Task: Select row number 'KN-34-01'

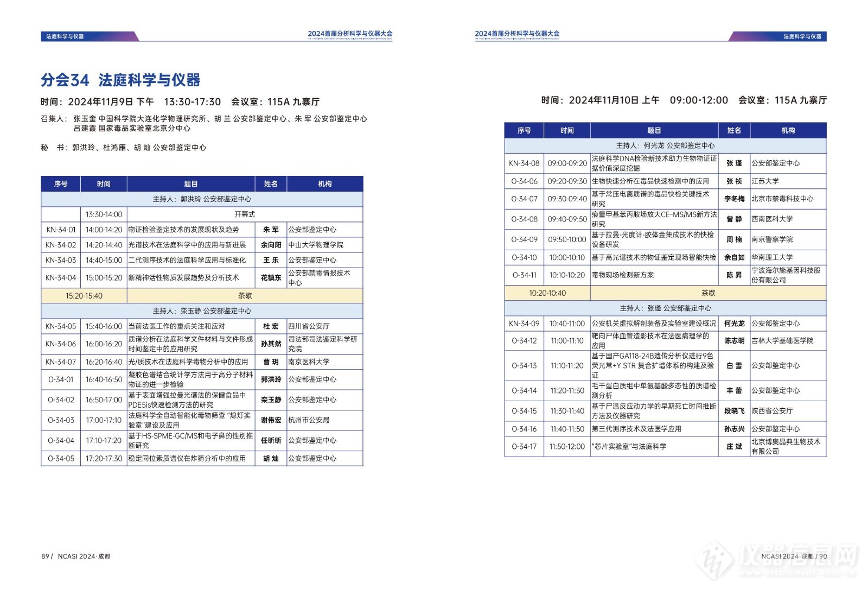Action: [61, 230]
